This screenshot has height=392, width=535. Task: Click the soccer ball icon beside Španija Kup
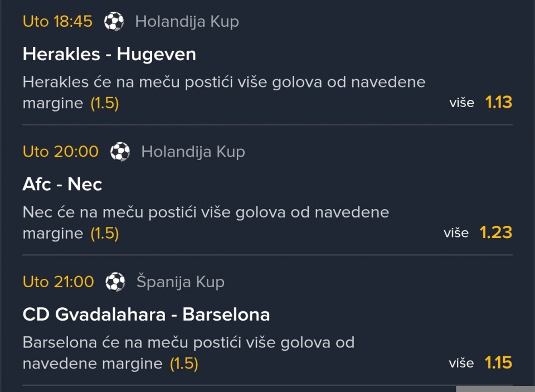coord(115,282)
